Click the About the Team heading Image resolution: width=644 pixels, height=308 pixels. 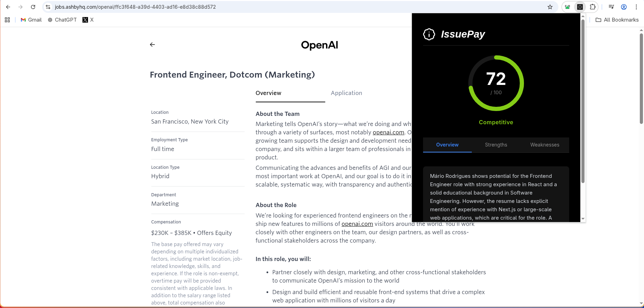278,114
